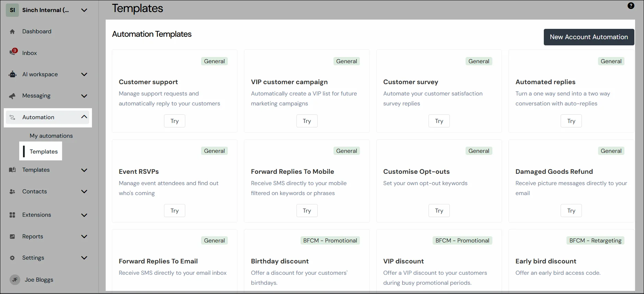Image resolution: width=644 pixels, height=294 pixels.
Task: Click the Extensions grid icon
Action: (12, 215)
